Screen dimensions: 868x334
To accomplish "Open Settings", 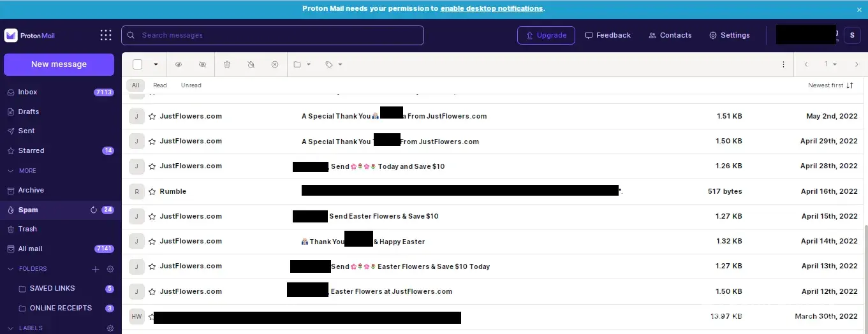I will [x=730, y=35].
